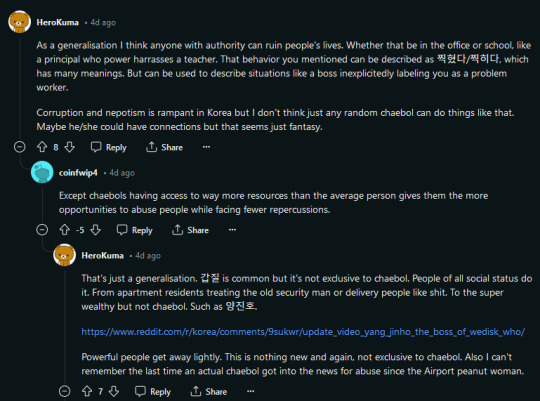Click the Share icon under coinfwip4's comment
Screen dimensions: 540x401
pos(177,230)
